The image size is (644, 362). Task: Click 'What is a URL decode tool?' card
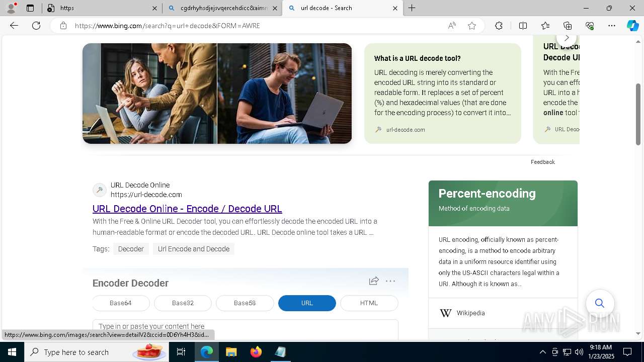pyautogui.click(x=443, y=94)
